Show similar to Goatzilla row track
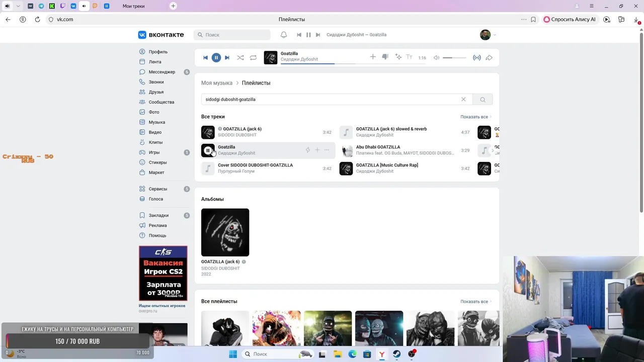 pos(308,150)
